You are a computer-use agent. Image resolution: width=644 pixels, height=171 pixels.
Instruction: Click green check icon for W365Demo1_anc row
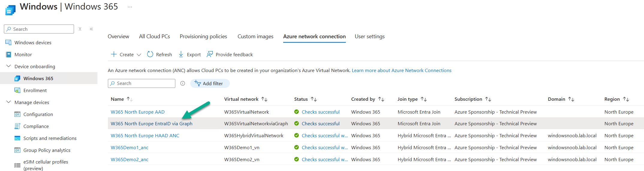point(296,147)
